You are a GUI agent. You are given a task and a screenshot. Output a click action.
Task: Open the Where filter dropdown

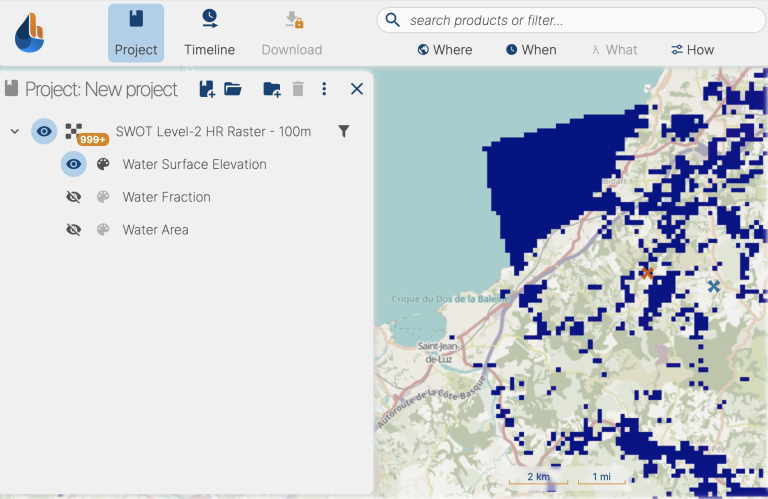[x=445, y=49]
